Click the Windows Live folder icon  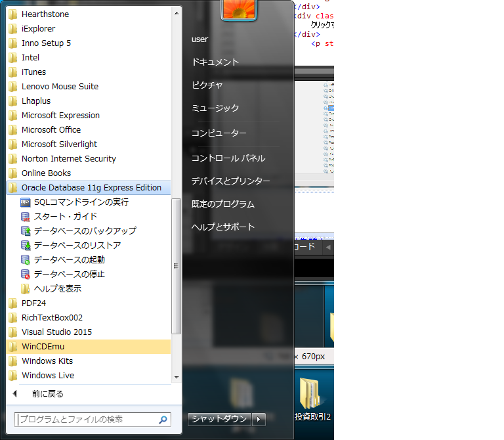pos(13,376)
